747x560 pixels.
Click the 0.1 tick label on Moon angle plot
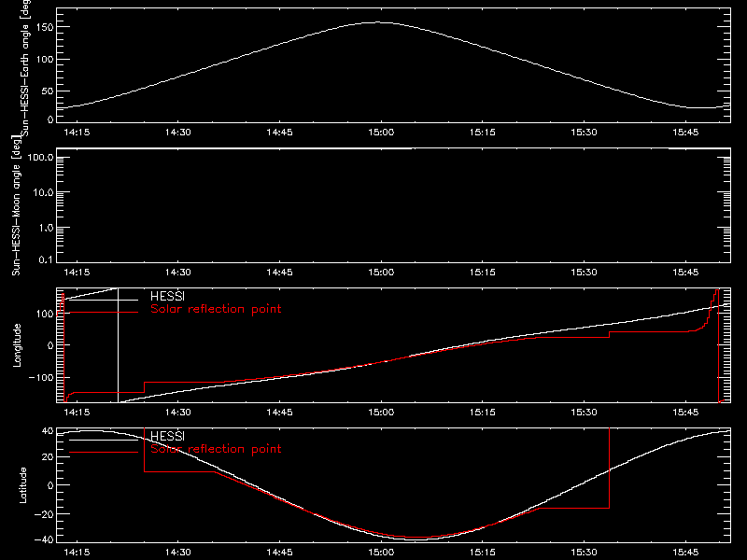pos(46,259)
